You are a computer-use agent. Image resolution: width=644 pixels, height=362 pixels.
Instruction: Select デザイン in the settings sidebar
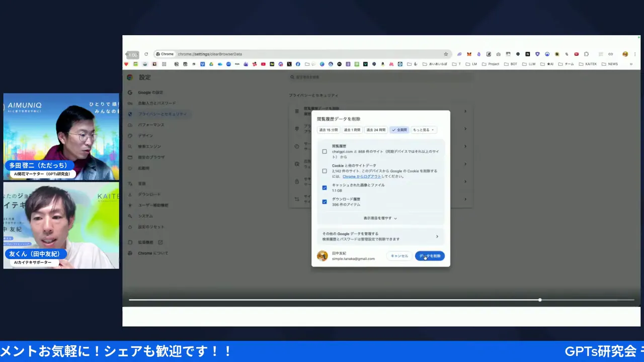coord(145,135)
